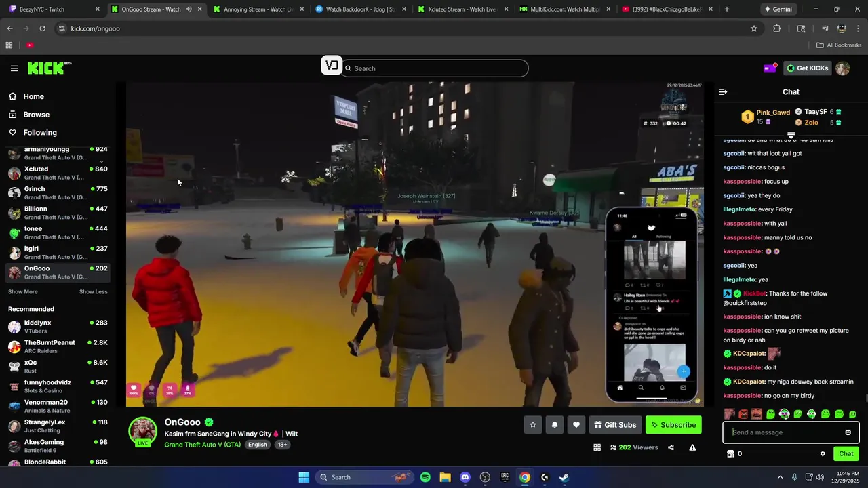Screen dimensions: 868x488
Task: Click Show Less under following list
Action: click(x=94, y=292)
